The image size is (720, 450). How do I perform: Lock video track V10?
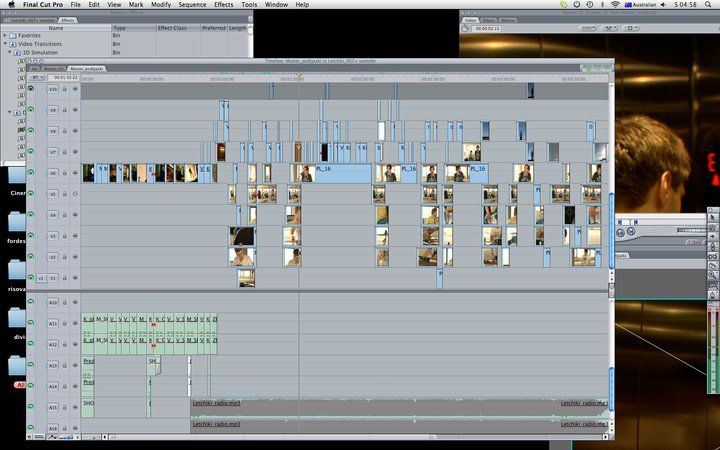[x=65, y=89]
